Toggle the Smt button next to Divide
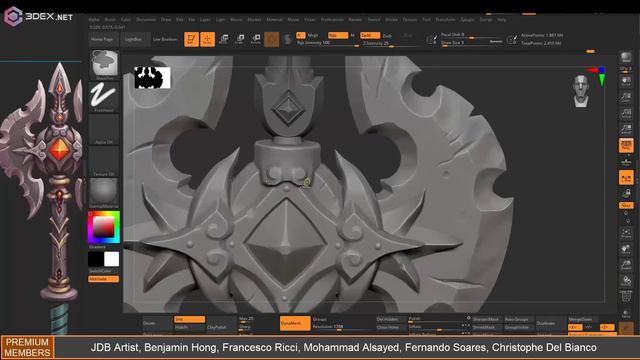640x360 pixels. coord(189,319)
